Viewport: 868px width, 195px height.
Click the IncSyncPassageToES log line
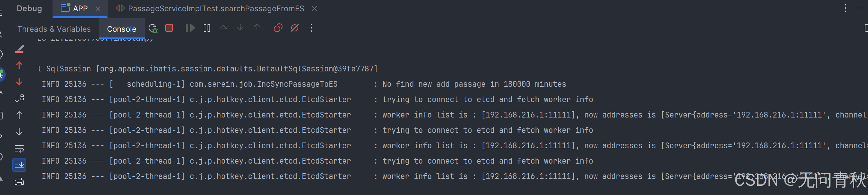point(303,84)
